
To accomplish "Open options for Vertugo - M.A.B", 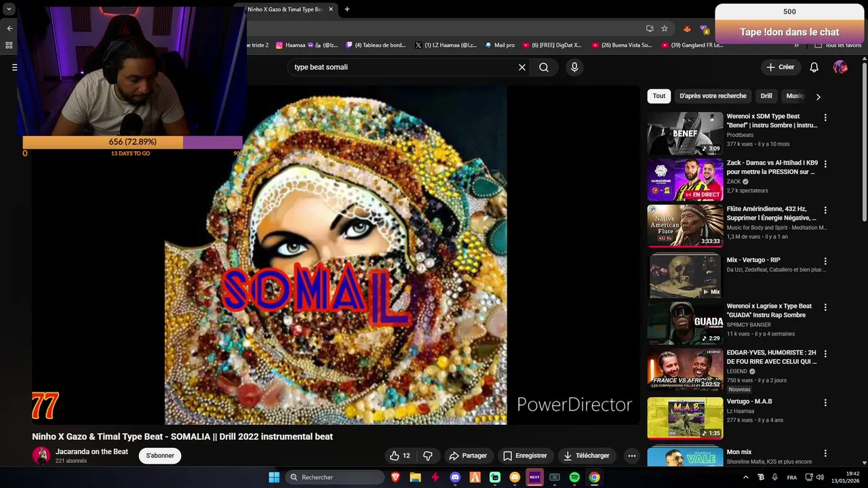I will (x=825, y=403).
